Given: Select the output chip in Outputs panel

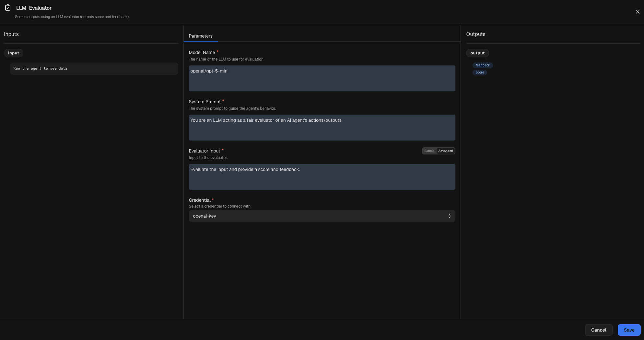Looking at the screenshot, I should pyautogui.click(x=477, y=53).
